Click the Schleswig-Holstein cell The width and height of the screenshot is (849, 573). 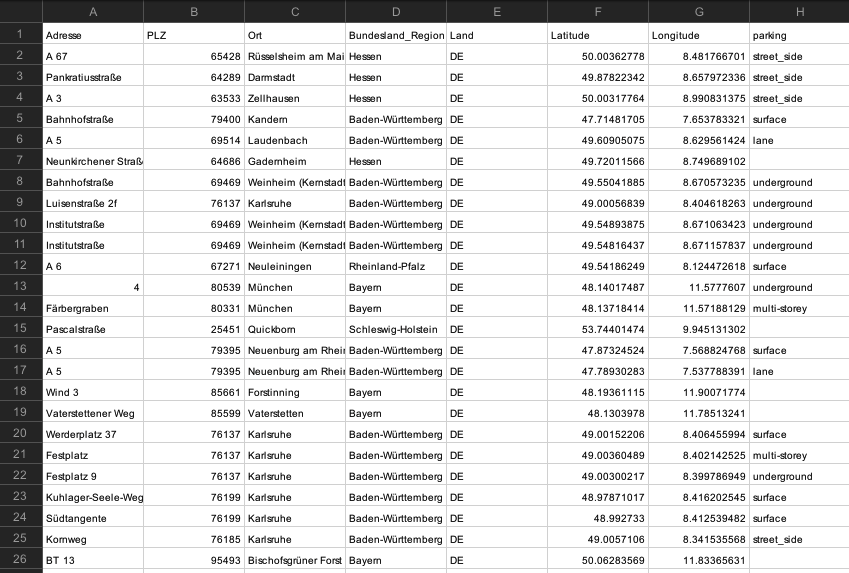[396, 329]
